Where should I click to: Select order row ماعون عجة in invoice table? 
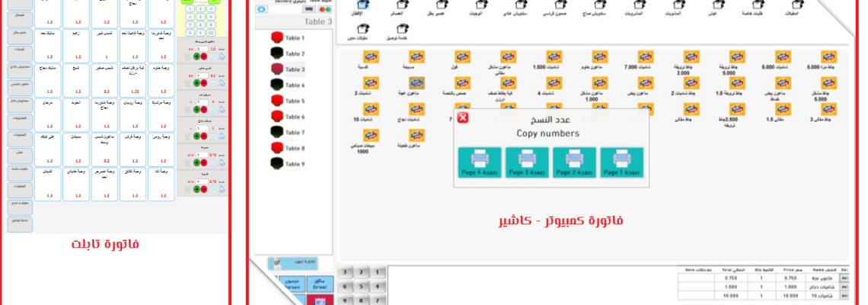point(763,278)
